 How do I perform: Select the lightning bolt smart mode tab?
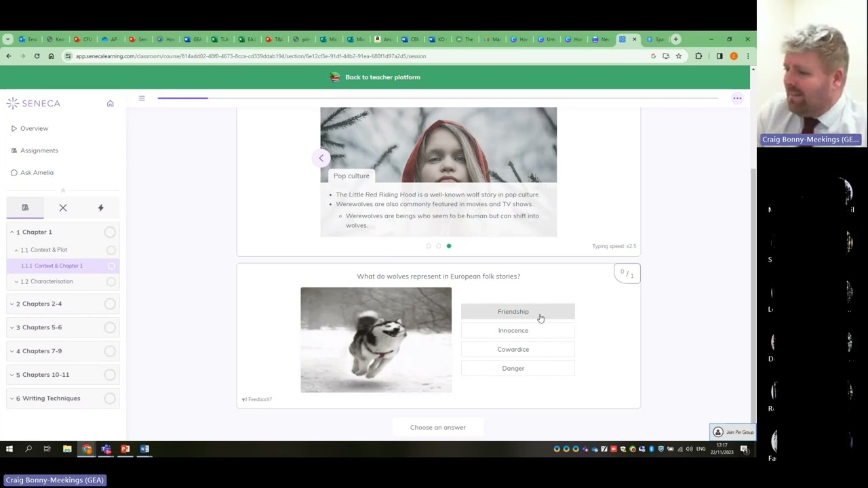point(100,207)
